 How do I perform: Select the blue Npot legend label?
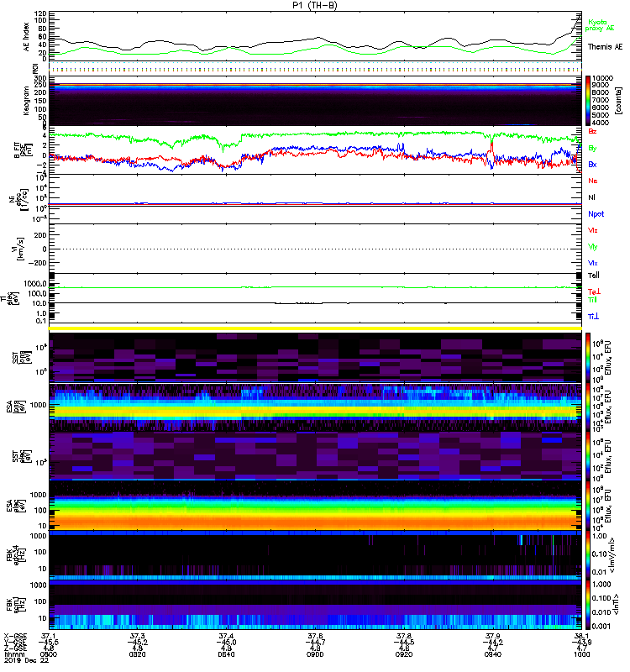pos(596,214)
